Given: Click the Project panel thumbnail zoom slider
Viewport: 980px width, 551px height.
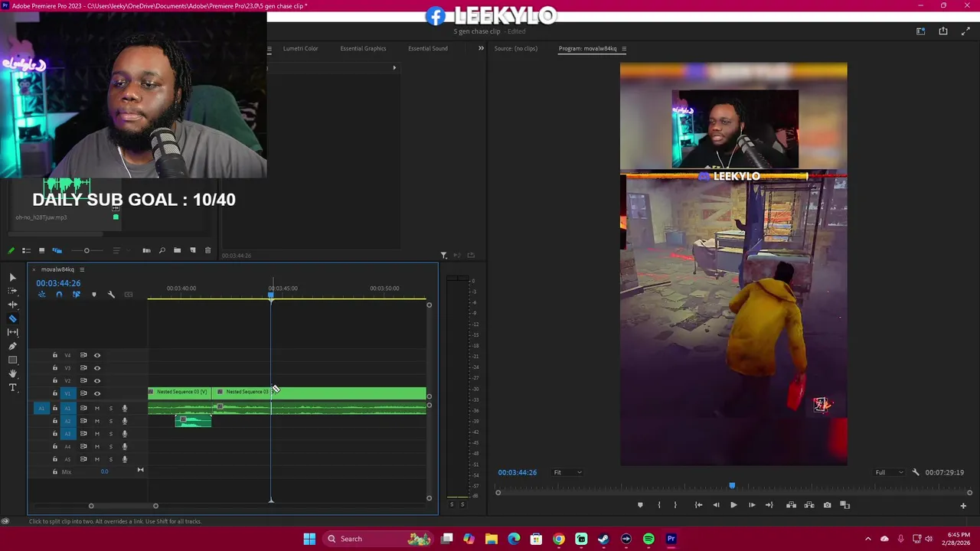Looking at the screenshot, I should (87, 250).
